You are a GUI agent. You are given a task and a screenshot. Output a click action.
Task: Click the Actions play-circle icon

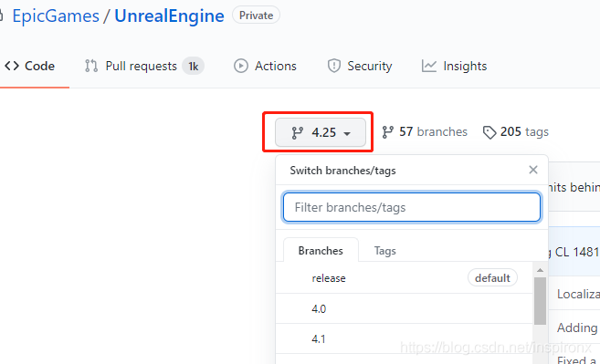click(241, 67)
